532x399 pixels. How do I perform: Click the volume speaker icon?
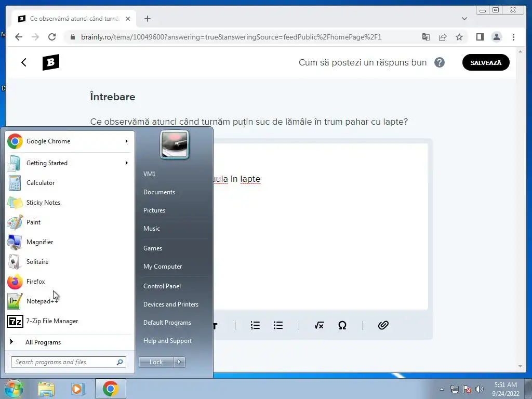point(480,389)
